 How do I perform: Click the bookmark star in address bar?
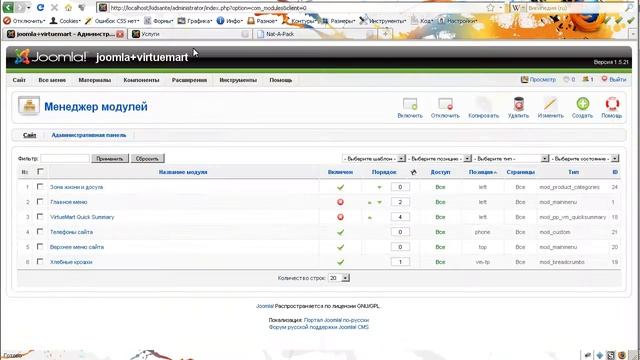[490, 8]
